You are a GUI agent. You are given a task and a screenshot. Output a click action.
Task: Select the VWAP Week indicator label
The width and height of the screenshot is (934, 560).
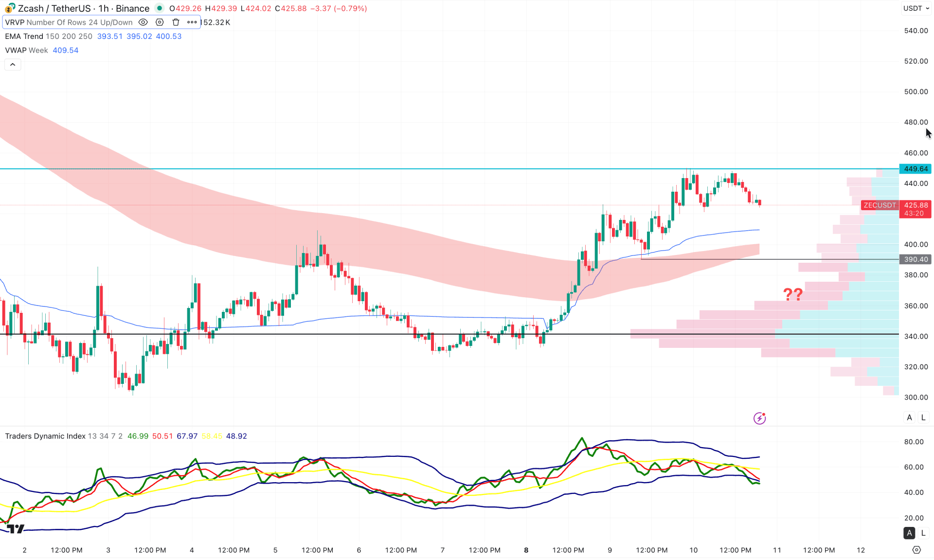click(x=26, y=50)
